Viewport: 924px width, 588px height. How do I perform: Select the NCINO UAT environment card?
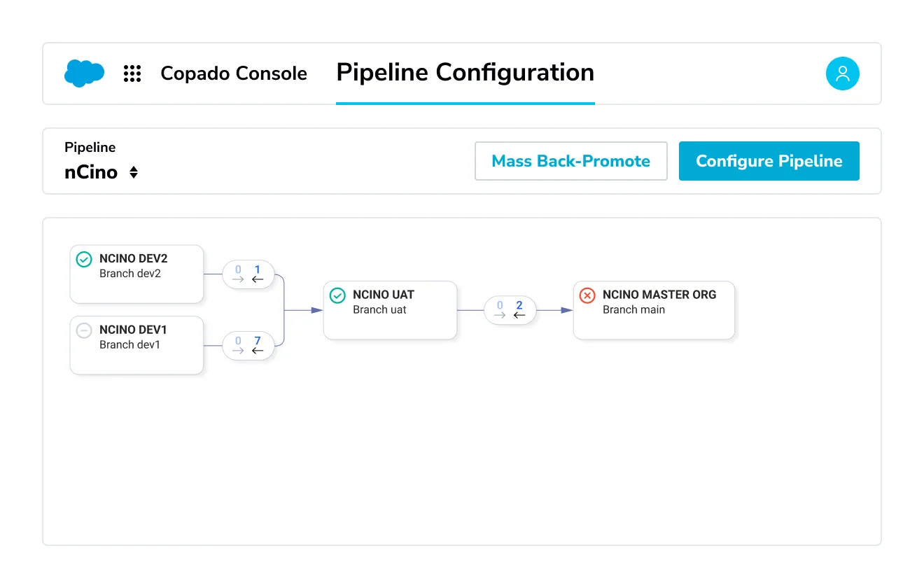click(390, 310)
